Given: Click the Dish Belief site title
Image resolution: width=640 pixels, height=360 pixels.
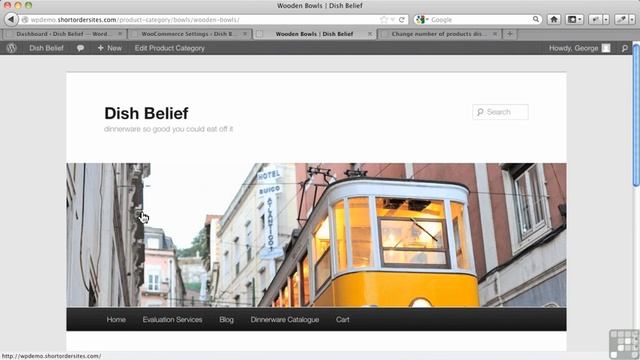Looking at the screenshot, I should [x=146, y=113].
